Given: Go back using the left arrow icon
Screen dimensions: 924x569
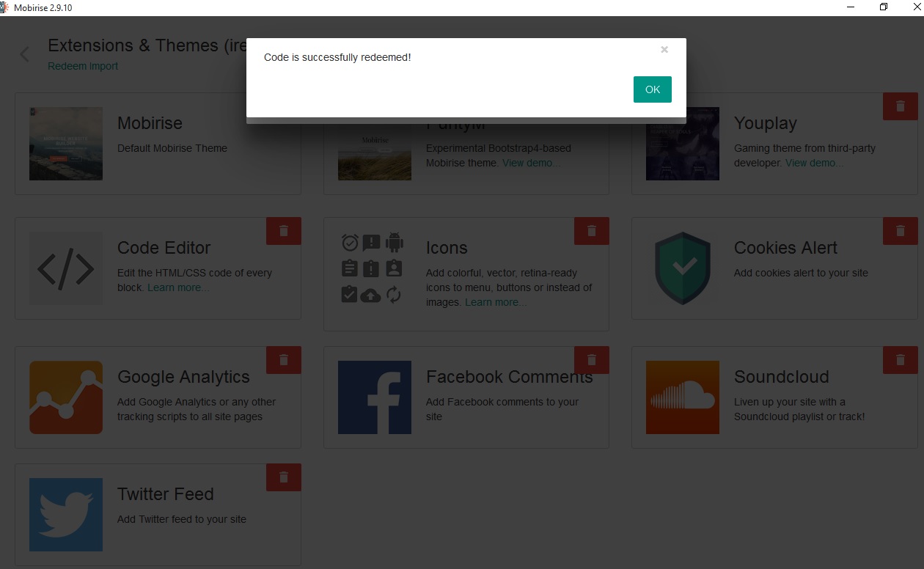Looking at the screenshot, I should coord(25,54).
